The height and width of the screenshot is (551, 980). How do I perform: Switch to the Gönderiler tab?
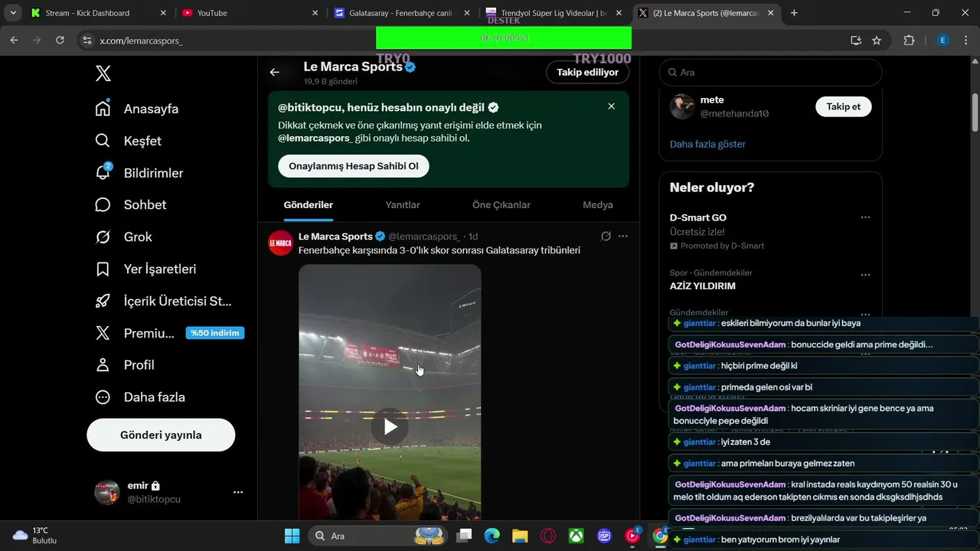point(309,205)
